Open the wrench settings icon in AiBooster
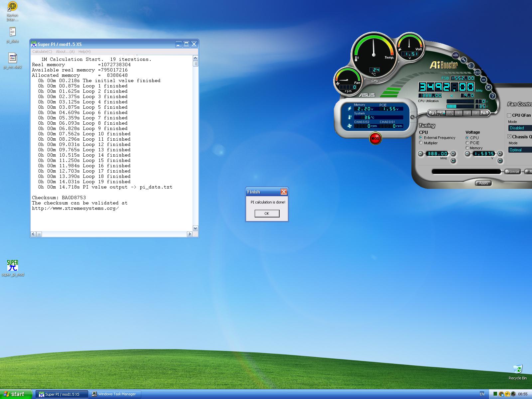The height and width of the screenshot is (399, 532). tap(464, 60)
